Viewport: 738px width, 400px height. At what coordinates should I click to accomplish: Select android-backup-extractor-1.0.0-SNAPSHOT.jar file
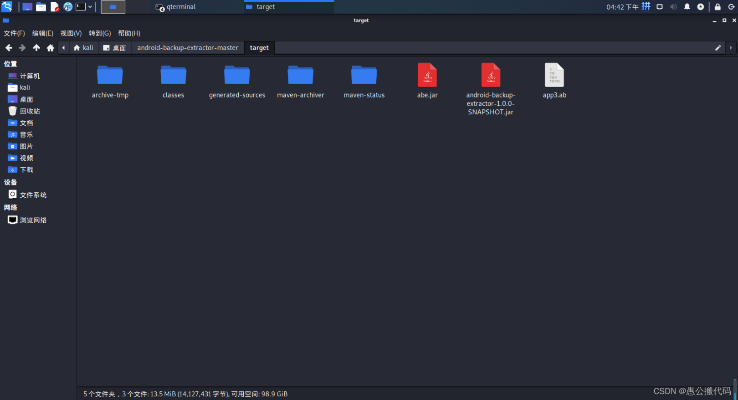tap(490, 75)
